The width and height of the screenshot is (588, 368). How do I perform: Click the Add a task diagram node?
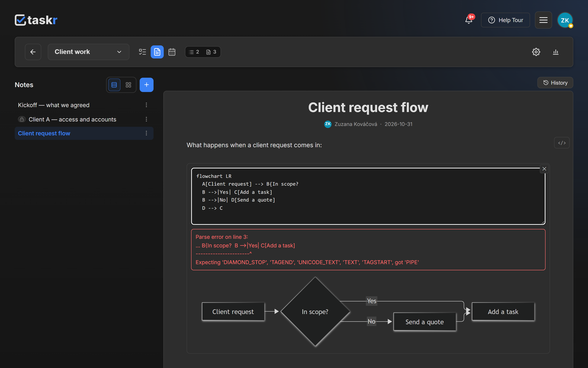point(503,312)
